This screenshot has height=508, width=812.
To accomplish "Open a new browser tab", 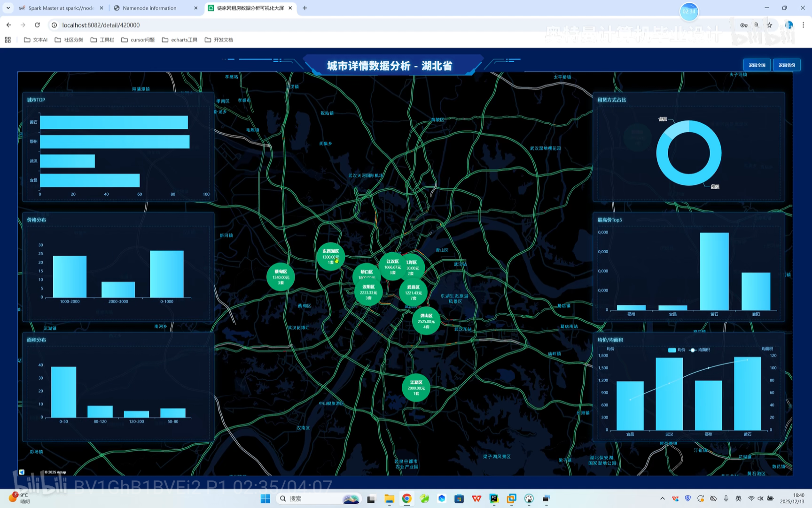I will [304, 8].
